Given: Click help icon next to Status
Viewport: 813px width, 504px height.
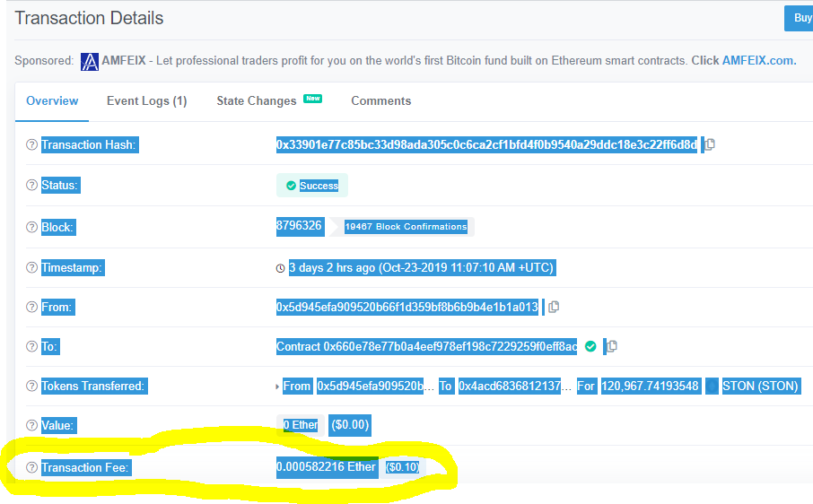Looking at the screenshot, I should [31, 186].
